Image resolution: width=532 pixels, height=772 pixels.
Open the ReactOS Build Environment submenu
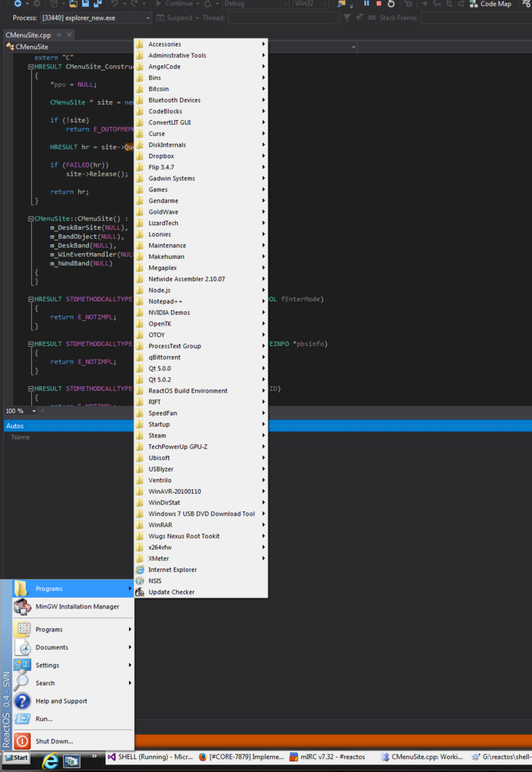tap(187, 391)
